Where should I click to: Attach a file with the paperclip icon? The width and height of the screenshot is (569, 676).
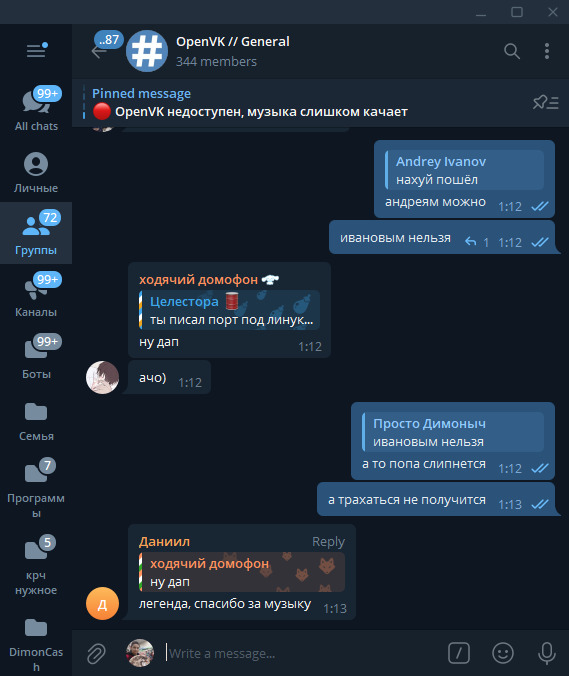point(96,653)
